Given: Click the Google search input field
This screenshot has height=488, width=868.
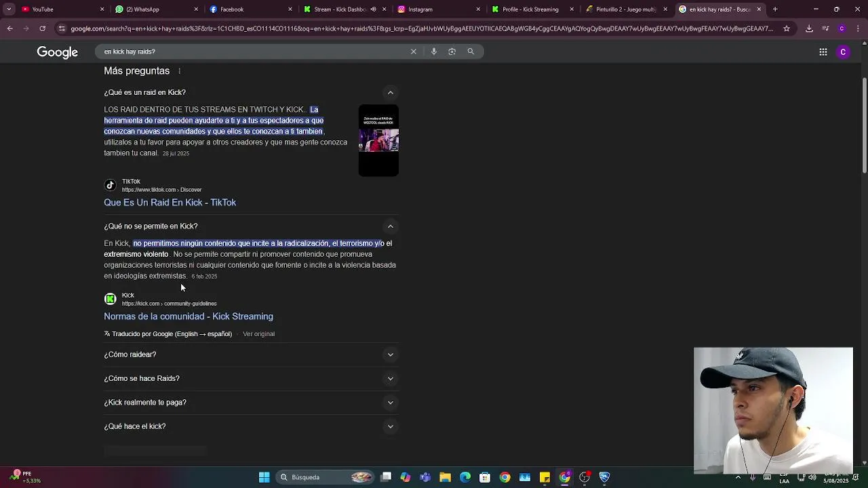Looking at the screenshot, I should pyautogui.click(x=254, y=52).
